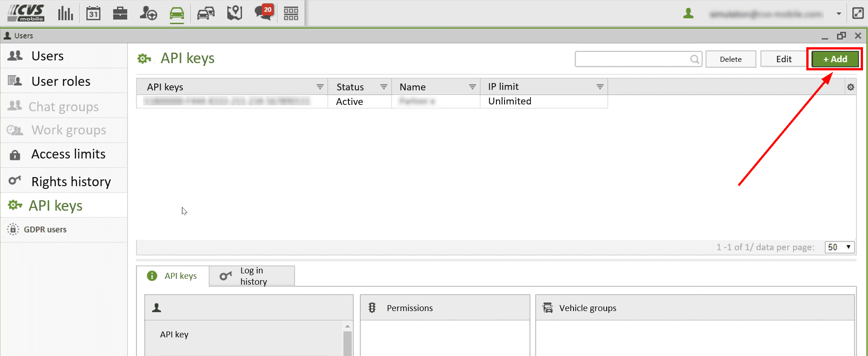Open Rights history in the sidebar
Viewport: 868px width, 356px height.
click(x=64, y=181)
